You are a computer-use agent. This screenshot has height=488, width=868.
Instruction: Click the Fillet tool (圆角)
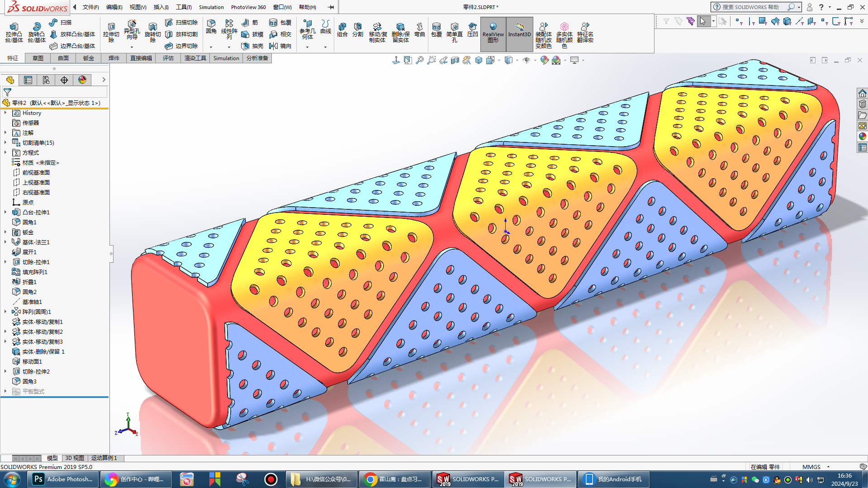point(211,27)
